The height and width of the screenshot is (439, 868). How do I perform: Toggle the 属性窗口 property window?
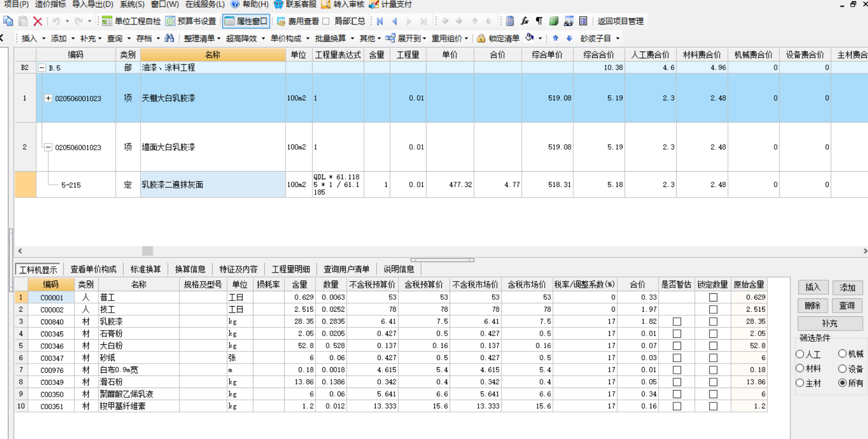coord(246,21)
